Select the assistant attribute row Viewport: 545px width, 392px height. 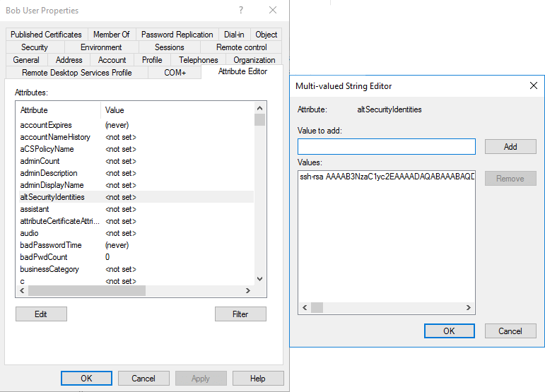136,209
